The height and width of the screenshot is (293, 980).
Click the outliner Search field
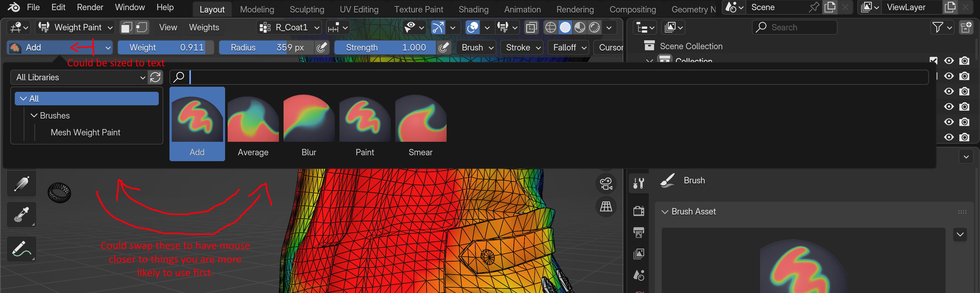click(794, 27)
